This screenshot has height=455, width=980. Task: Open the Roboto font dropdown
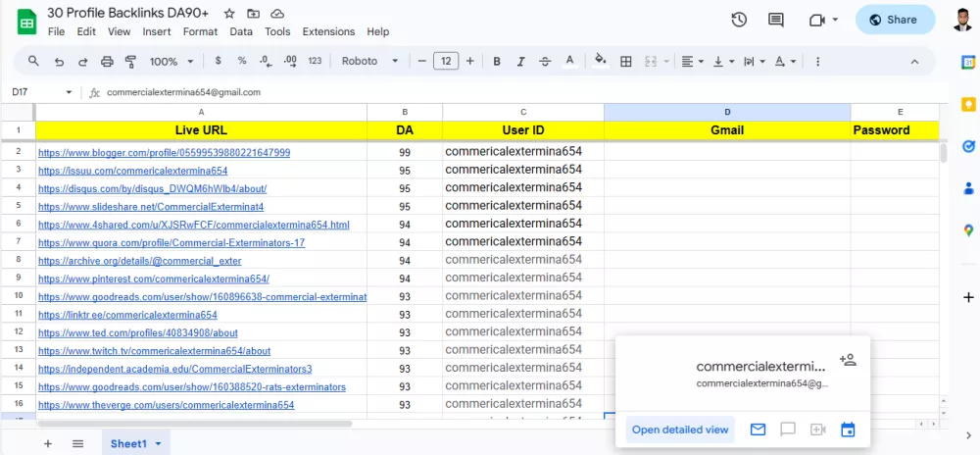(x=370, y=61)
